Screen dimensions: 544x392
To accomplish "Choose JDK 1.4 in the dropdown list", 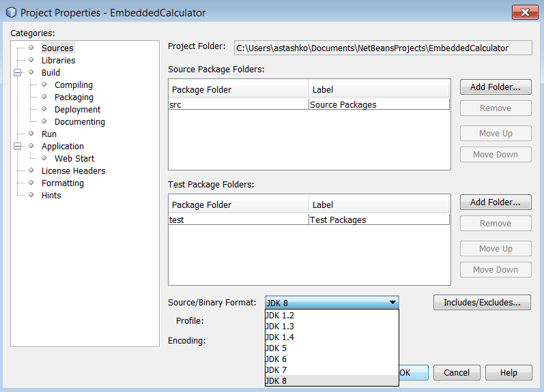I will click(279, 337).
